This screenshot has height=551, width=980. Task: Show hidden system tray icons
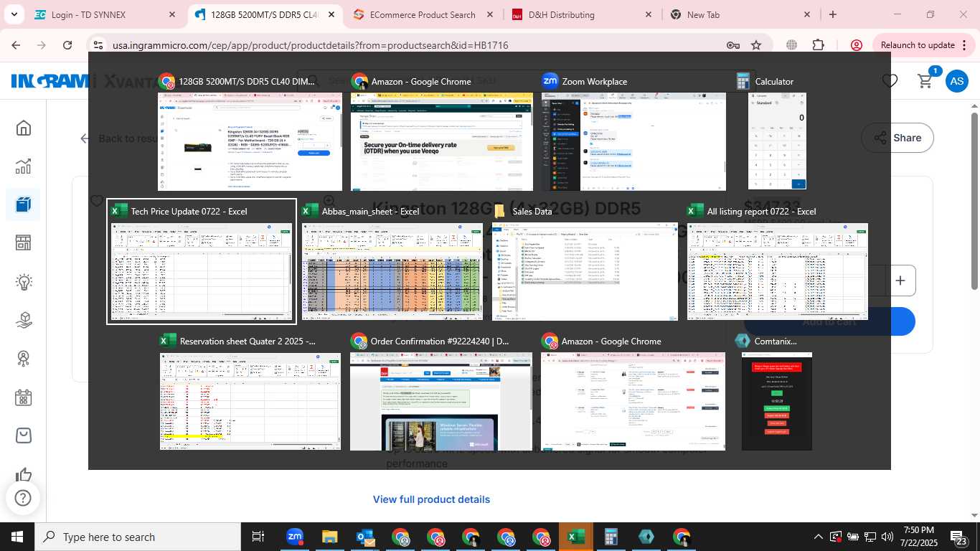click(x=818, y=537)
